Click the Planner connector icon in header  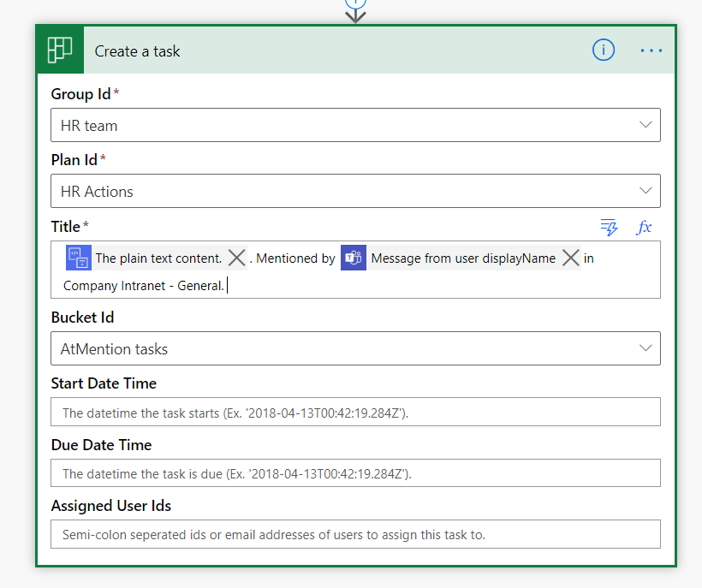59,50
